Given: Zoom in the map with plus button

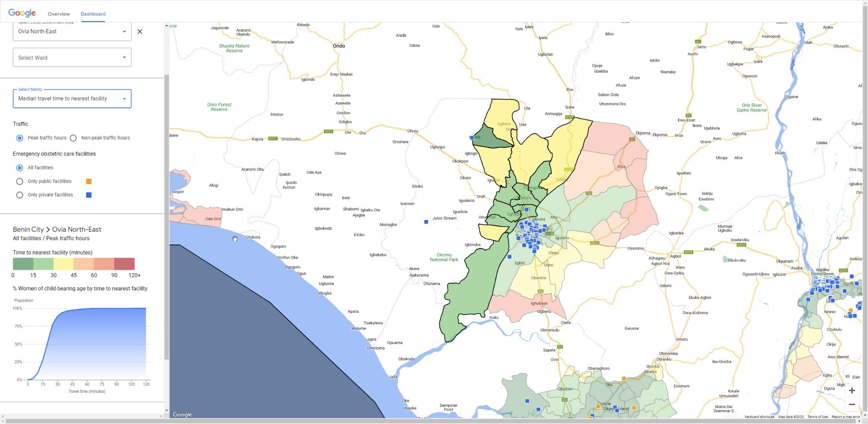Looking at the screenshot, I should [852, 391].
